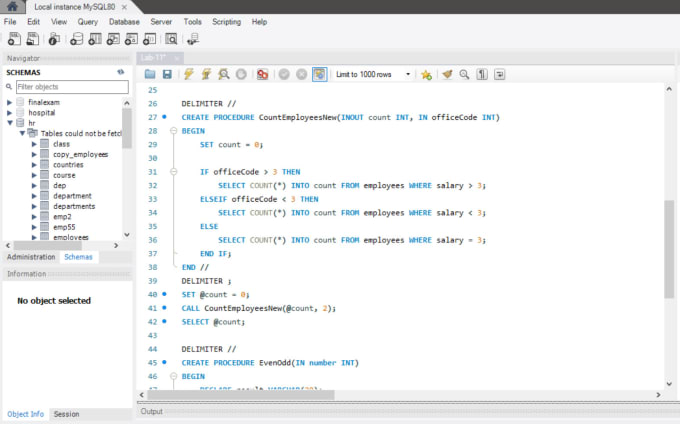Image resolution: width=680 pixels, height=424 pixels.
Task: Expand the class table
Action: (x=34, y=144)
